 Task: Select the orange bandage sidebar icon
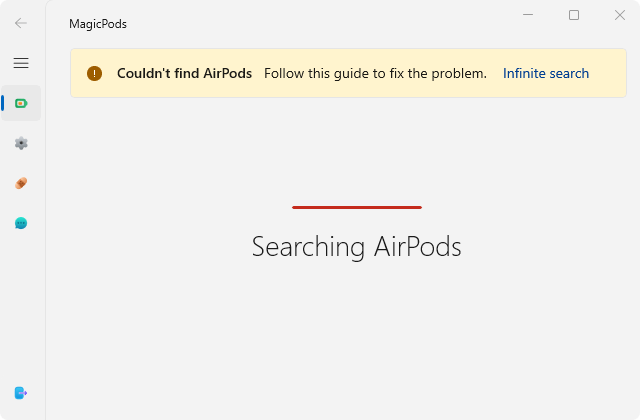[21, 183]
